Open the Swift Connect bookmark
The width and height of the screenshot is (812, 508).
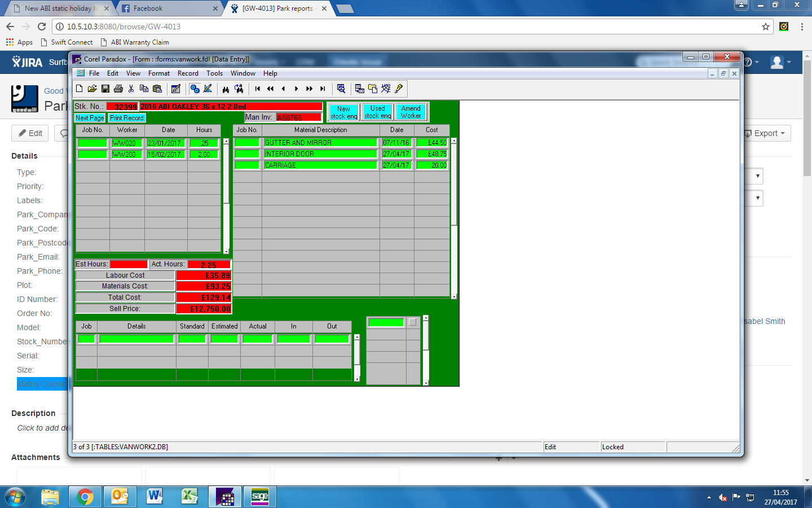[x=67, y=42]
